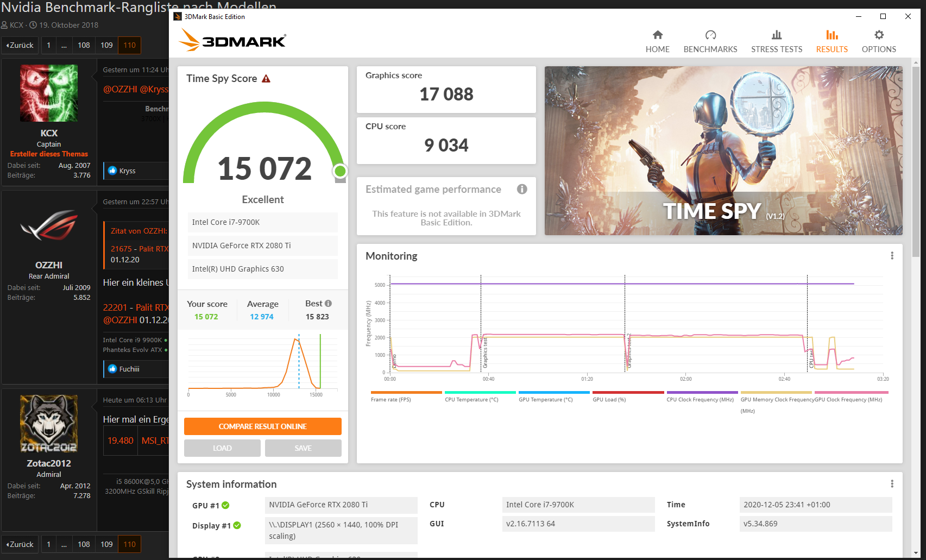This screenshot has height=560, width=926.
Task: Click the Time Spy Score warning triangle
Action: 266,79
